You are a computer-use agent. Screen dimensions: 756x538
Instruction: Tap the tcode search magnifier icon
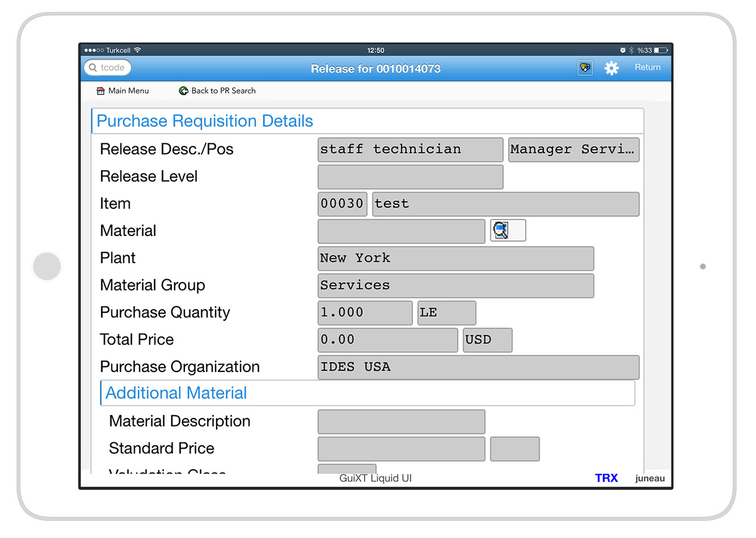(93, 68)
